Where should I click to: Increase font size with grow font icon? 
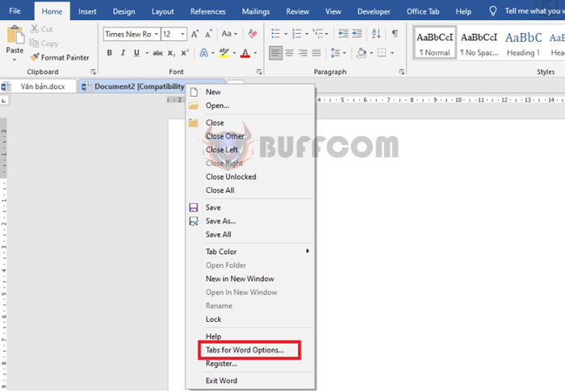pyautogui.click(x=195, y=34)
